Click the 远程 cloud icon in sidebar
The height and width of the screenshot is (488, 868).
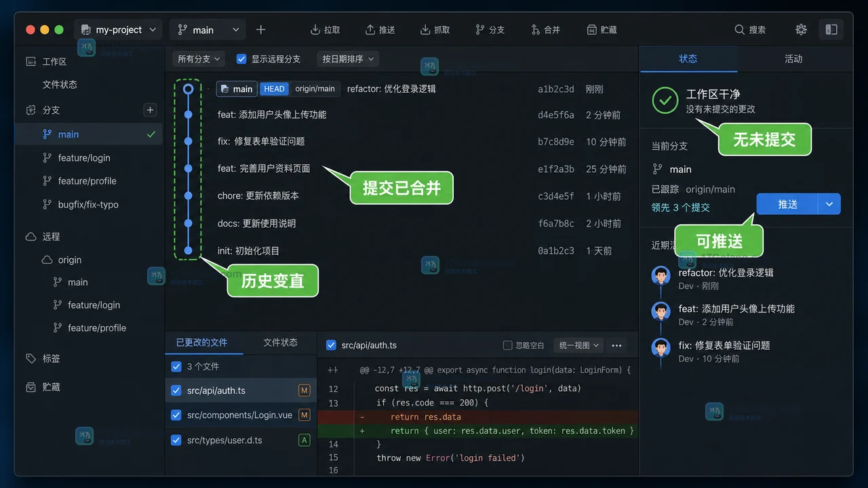(x=31, y=237)
